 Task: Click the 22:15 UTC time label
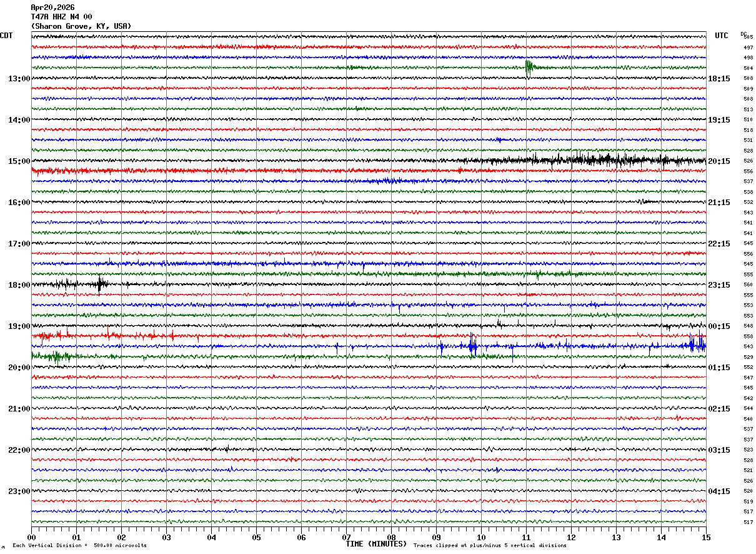tap(719, 244)
